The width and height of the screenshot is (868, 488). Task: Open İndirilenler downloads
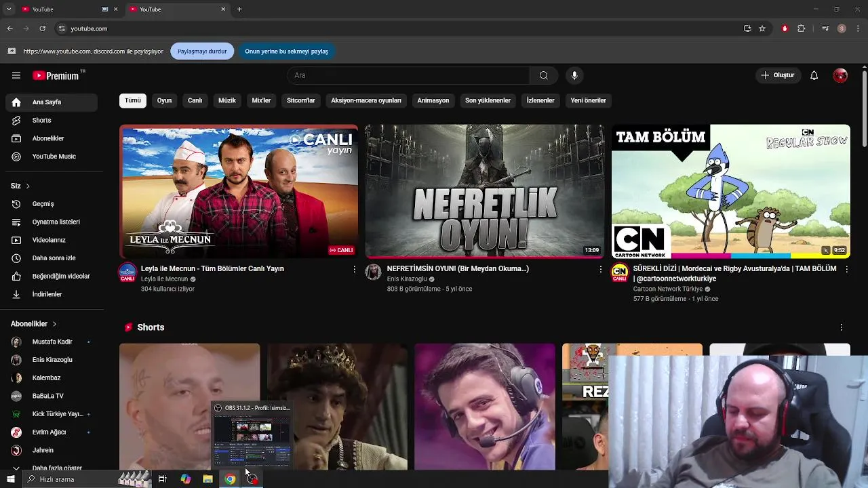click(52, 294)
